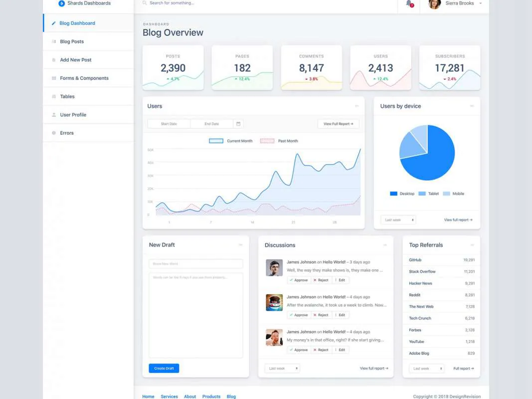
Task: Select Blog in the footer navigation
Action: [231, 396]
